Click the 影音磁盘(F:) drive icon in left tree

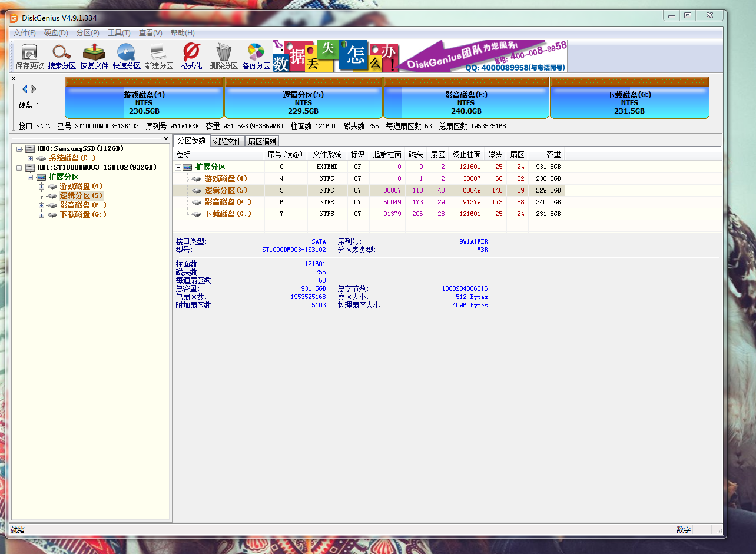52,205
